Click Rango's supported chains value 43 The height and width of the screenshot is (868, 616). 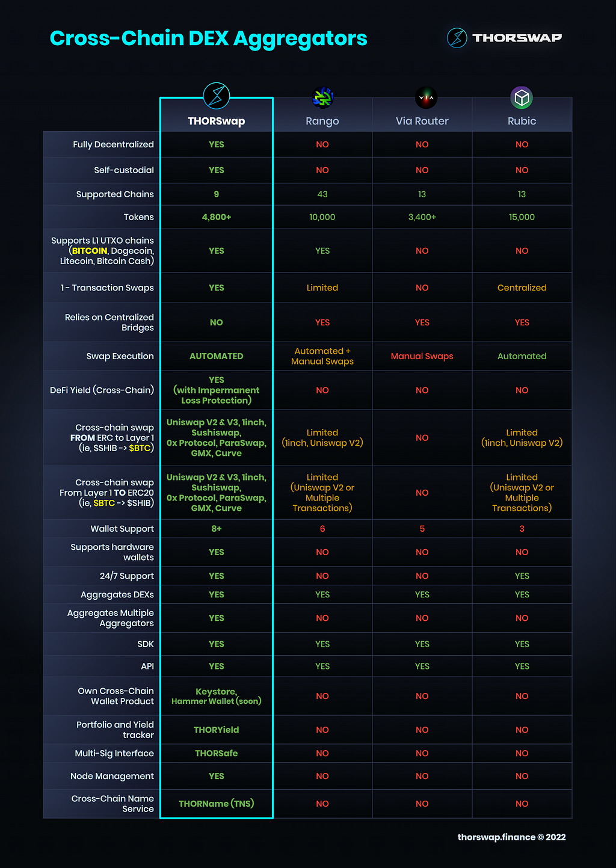tap(322, 194)
